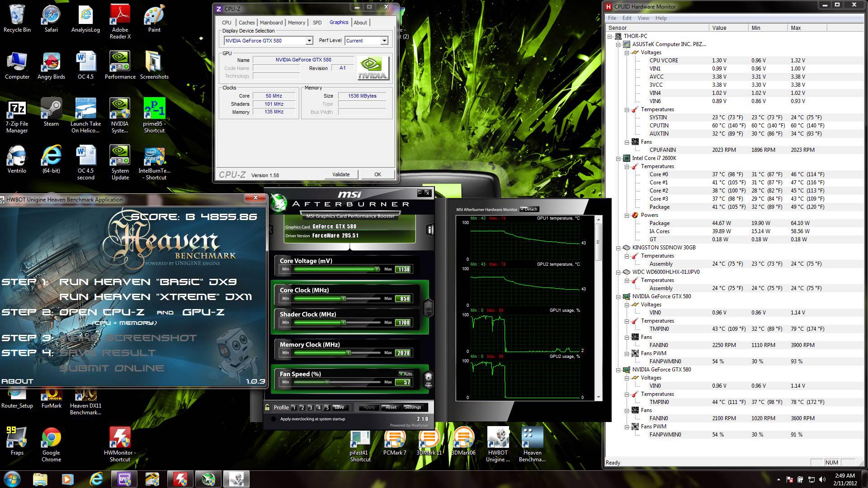Switch to the Memory tab in CPU-Z

(x=297, y=23)
